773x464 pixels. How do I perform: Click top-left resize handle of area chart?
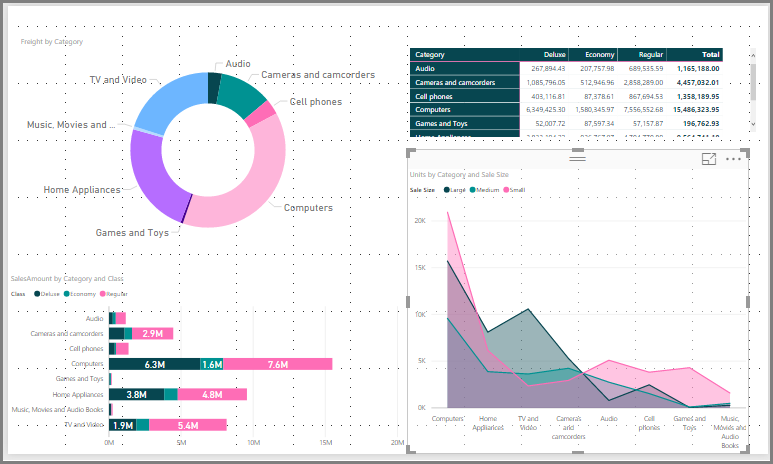[x=410, y=152]
